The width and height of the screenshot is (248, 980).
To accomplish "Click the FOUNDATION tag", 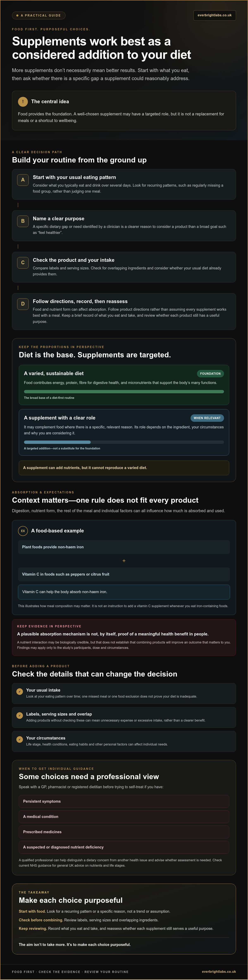I will pos(210,374).
